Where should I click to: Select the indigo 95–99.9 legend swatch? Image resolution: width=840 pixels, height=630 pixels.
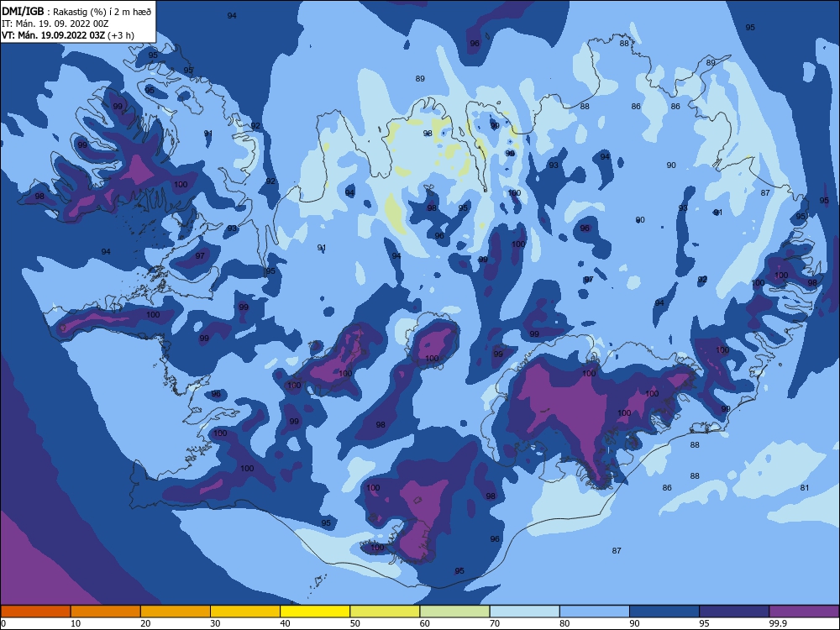(x=734, y=612)
